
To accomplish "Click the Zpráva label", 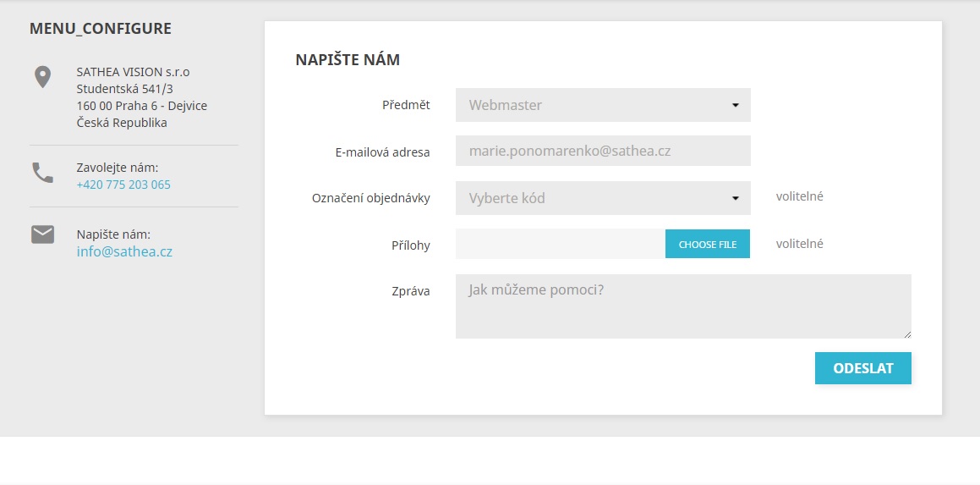I will (x=411, y=291).
